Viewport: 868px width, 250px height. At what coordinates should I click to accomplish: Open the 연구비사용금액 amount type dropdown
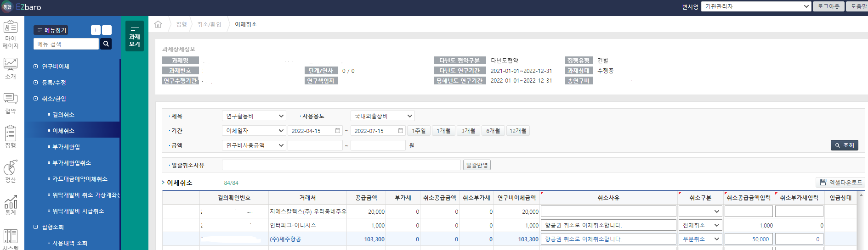click(254, 145)
